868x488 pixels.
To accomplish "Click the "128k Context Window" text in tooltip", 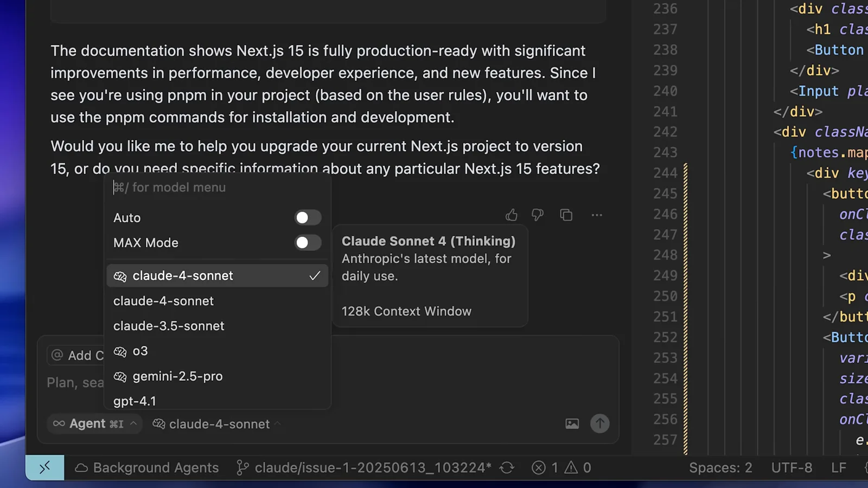I will pyautogui.click(x=406, y=311).
